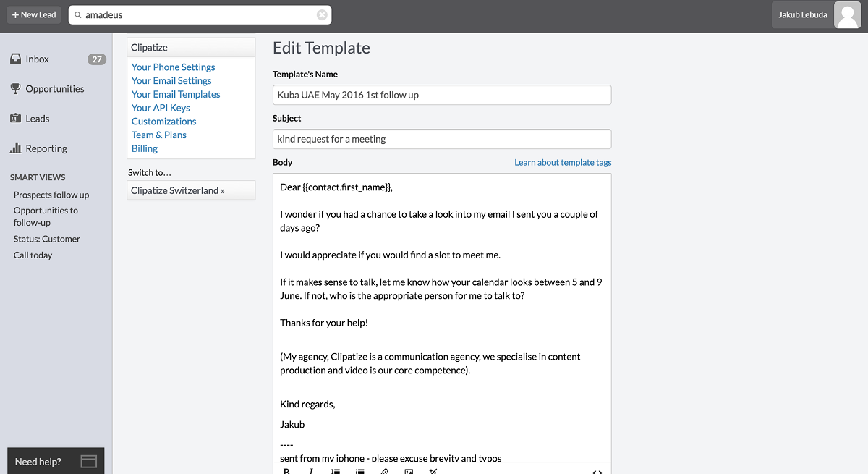Open the Jakub Lebuda account menu
This screenshot has width=868, height=474.
pyautogui.click(x=802, y=15)
